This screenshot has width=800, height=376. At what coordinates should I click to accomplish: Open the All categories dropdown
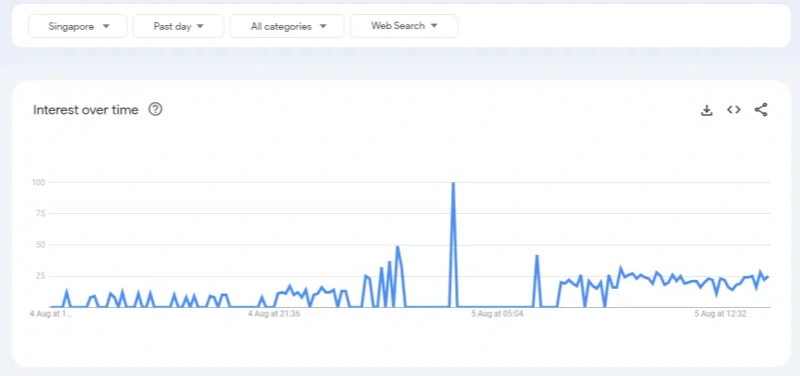tap(287, 26)
